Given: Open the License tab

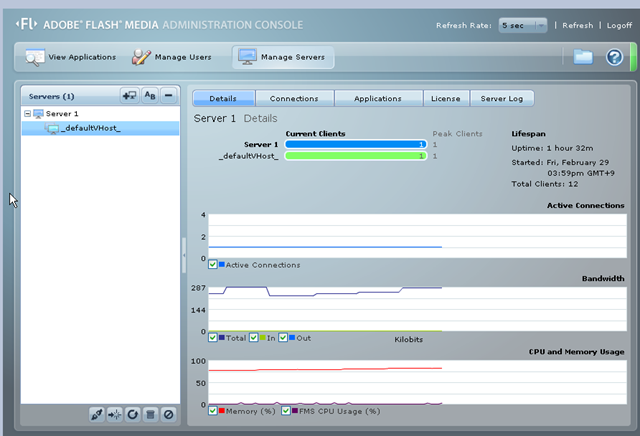Looking at the screenshot, I should click(x=446, y=98).
